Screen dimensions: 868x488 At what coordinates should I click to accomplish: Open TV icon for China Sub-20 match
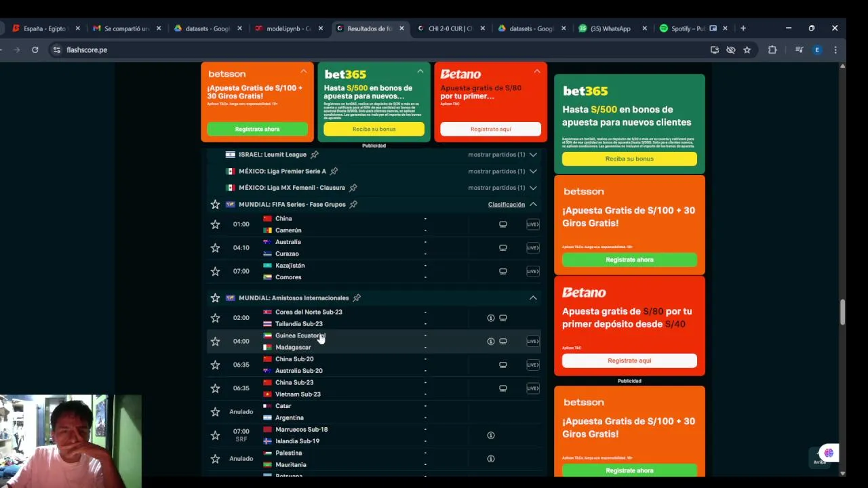[503, 365]
